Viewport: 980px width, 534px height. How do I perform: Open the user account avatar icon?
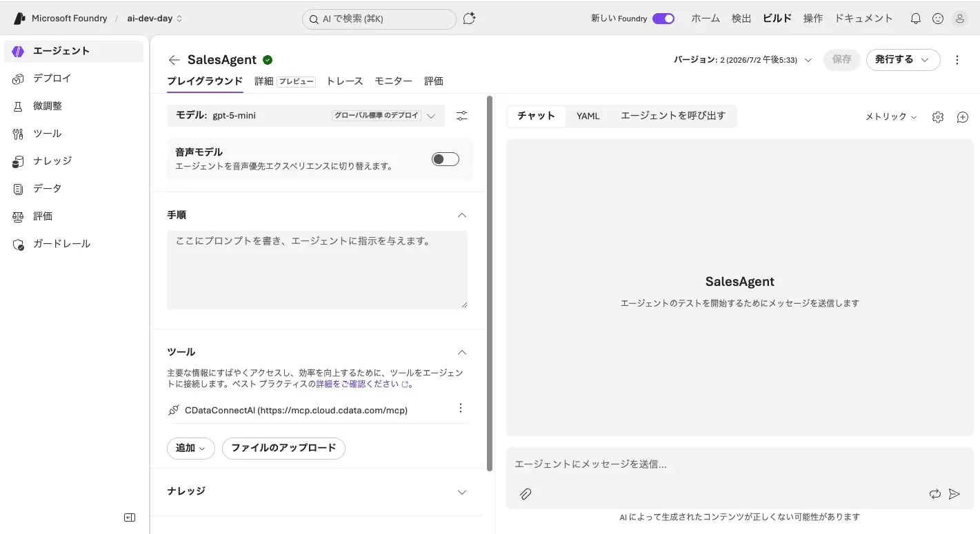click(960, 19)
